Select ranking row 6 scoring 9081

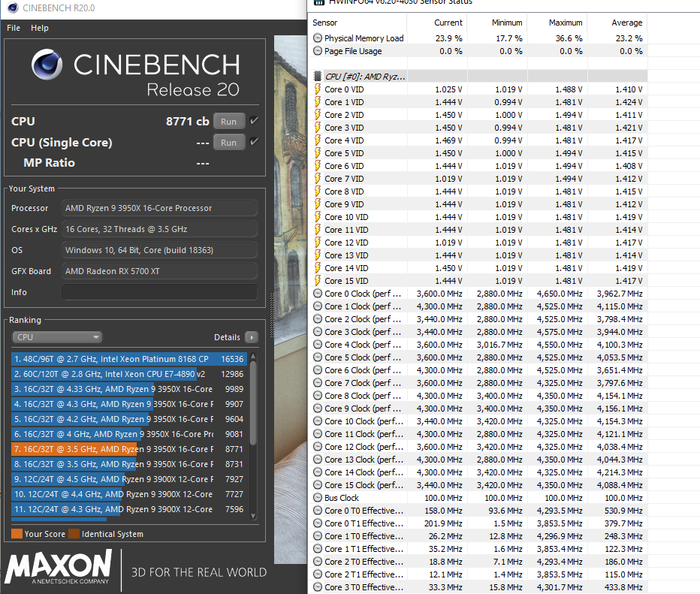click(129, 434)
